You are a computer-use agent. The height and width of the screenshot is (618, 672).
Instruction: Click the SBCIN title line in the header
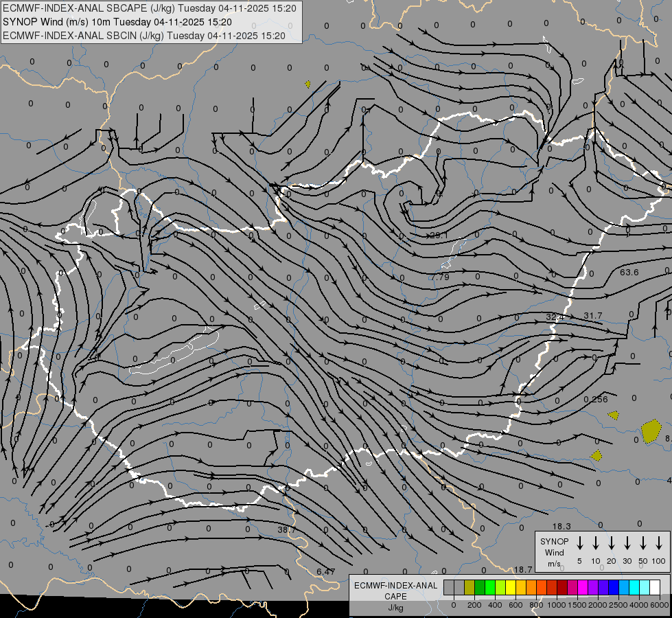pyautogui.click(x=144, y=36)
